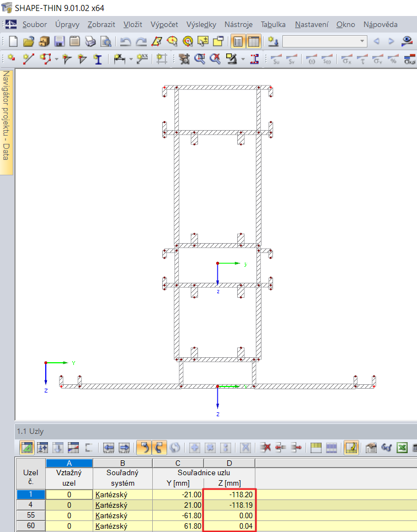417x532 pixels.
Task: Click the Y value 61.80 cell
Action: [x=178, y=526]
